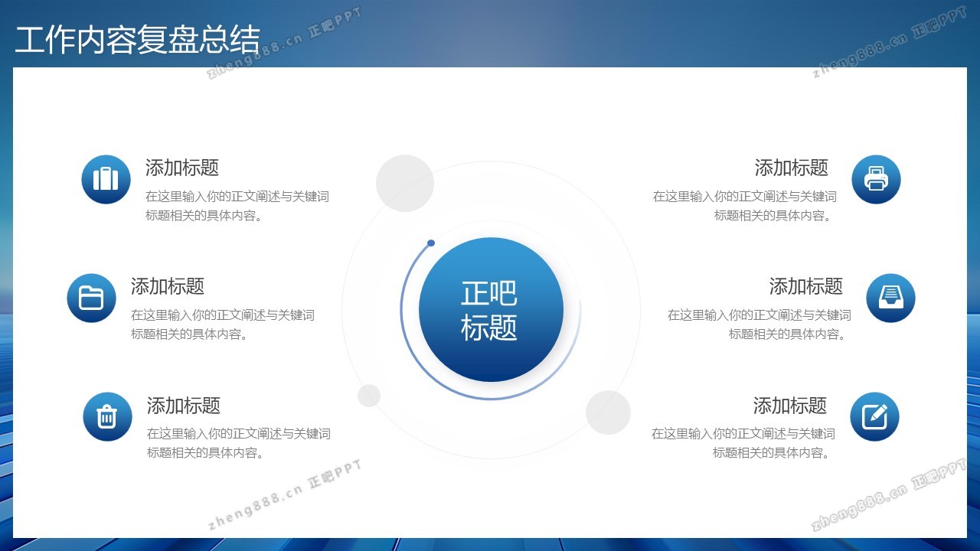980x551 pixels.
Task: Click 添加标题 heading beside the printer icon
Action: pos(792,168)
